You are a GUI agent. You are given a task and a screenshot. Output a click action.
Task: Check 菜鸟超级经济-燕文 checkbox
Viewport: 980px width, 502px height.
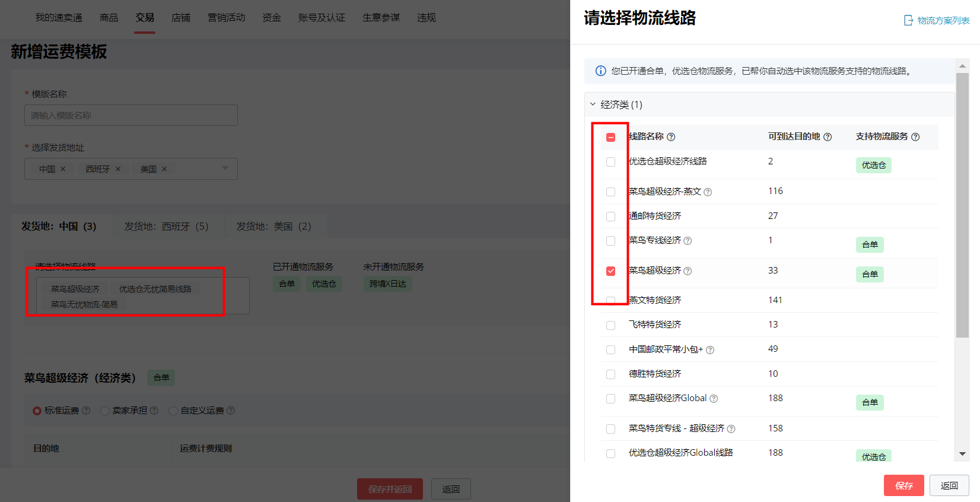pos(610,192)
